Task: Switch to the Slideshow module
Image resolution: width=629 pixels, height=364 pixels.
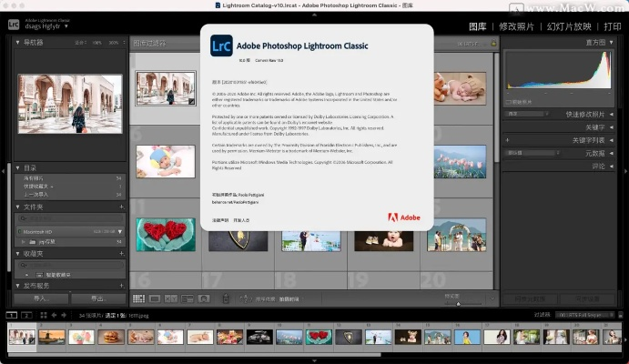Action: (562, 26)
